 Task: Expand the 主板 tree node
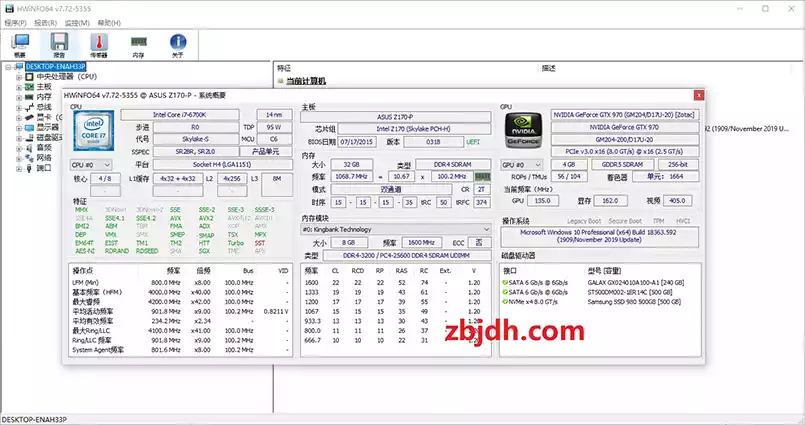pos(19,87)
